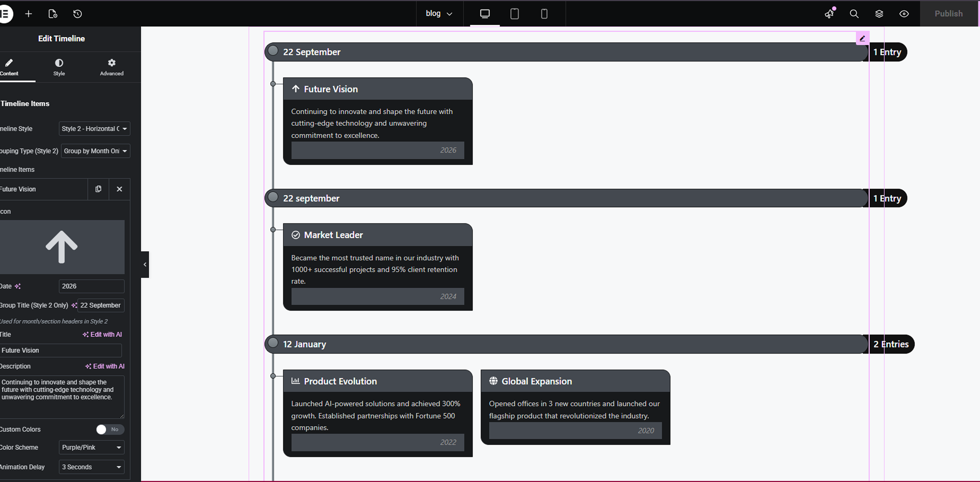Switch to the Advanced tab
980x482 pixels.
tap(111, 67)
